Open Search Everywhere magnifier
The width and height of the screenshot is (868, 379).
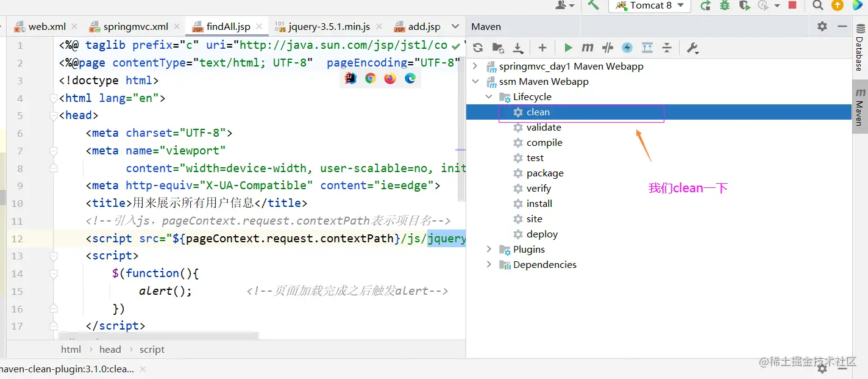point(819,5)
